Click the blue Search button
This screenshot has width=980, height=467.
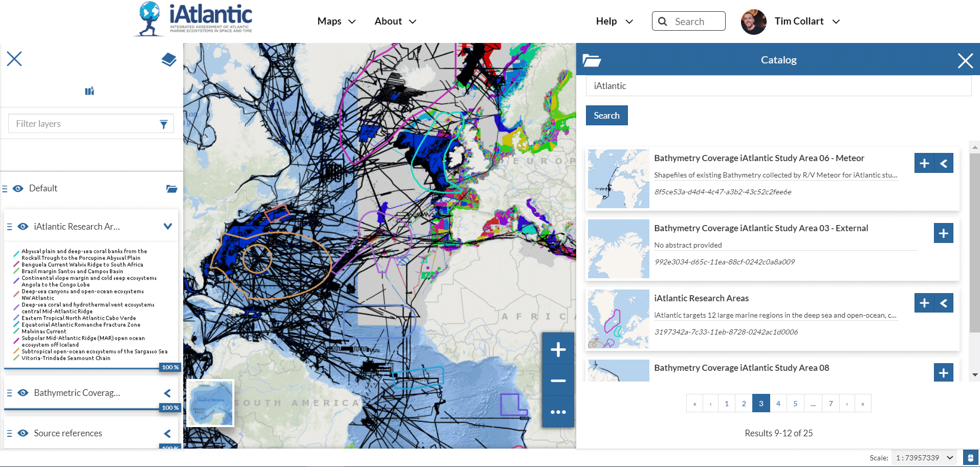[606, 116]
